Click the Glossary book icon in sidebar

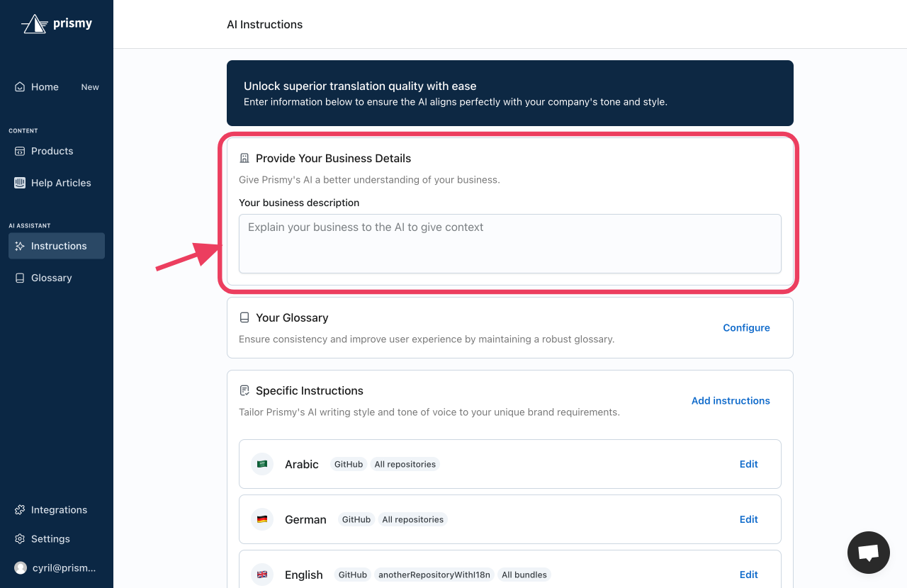click(20, 278)
